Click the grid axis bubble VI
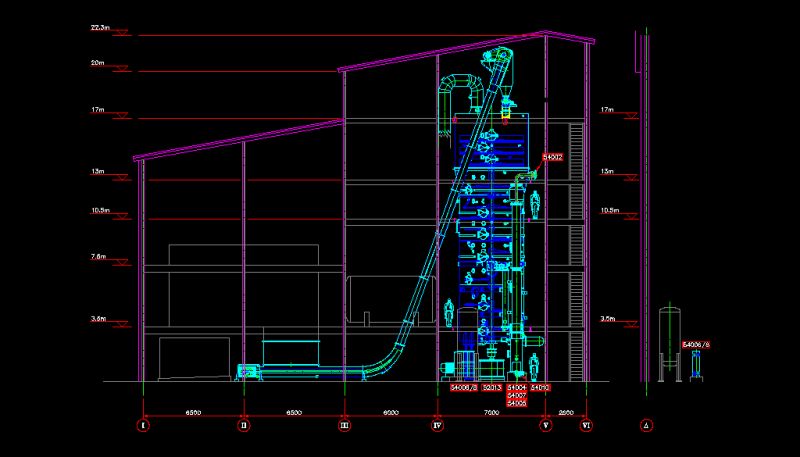Viewport: 800px width, 457px height. click(x=587, y=426)
